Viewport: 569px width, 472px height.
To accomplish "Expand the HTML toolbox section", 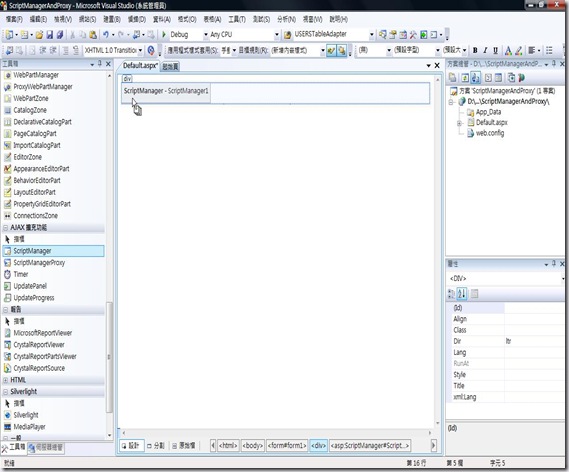I will [5, 380].
